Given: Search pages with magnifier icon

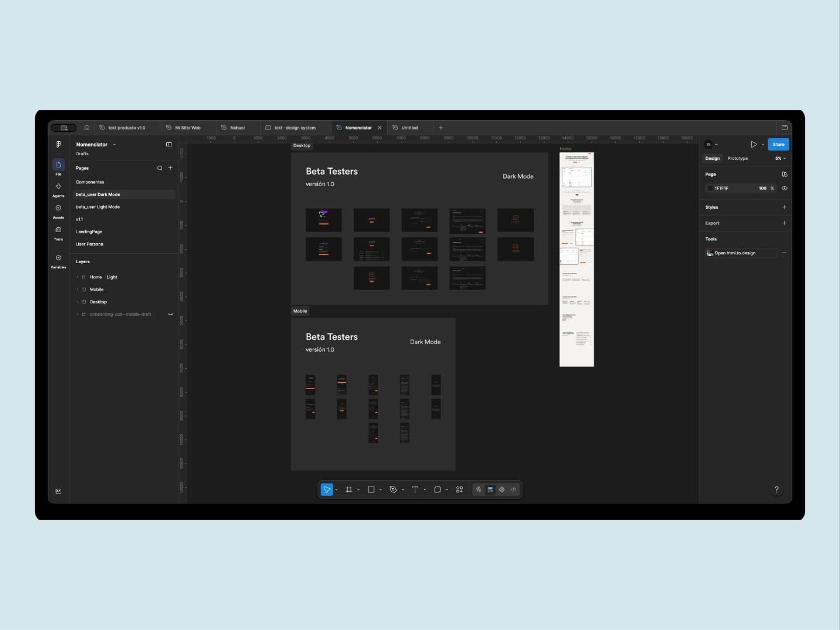Looking at the screenshot, I should 159,168.
